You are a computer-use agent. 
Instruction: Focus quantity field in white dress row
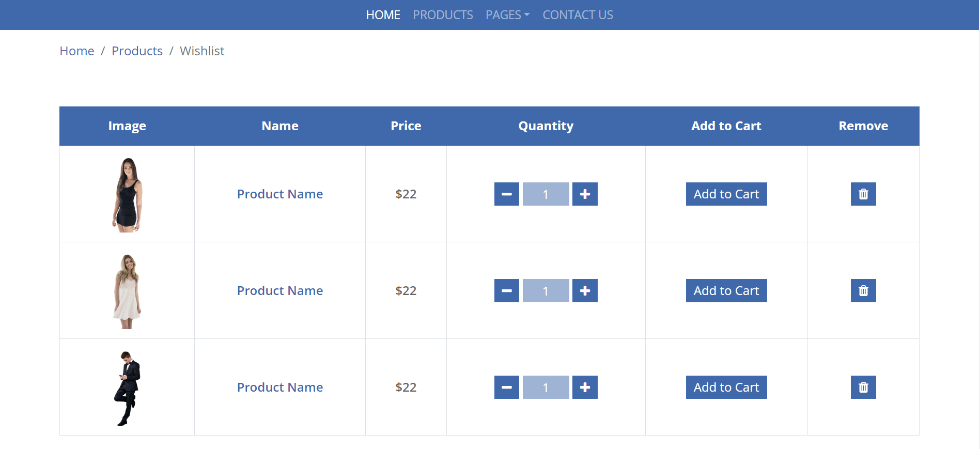coord(546,291)
